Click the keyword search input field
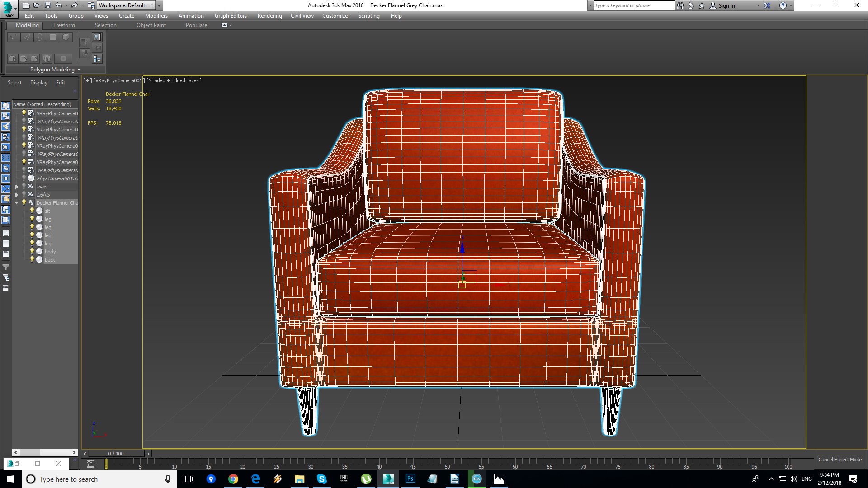 [634, 5]
